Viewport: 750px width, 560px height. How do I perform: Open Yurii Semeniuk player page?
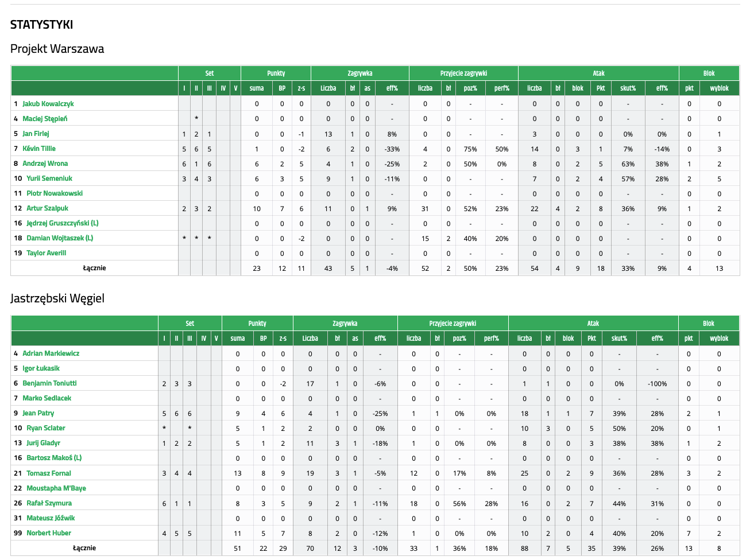49,178
